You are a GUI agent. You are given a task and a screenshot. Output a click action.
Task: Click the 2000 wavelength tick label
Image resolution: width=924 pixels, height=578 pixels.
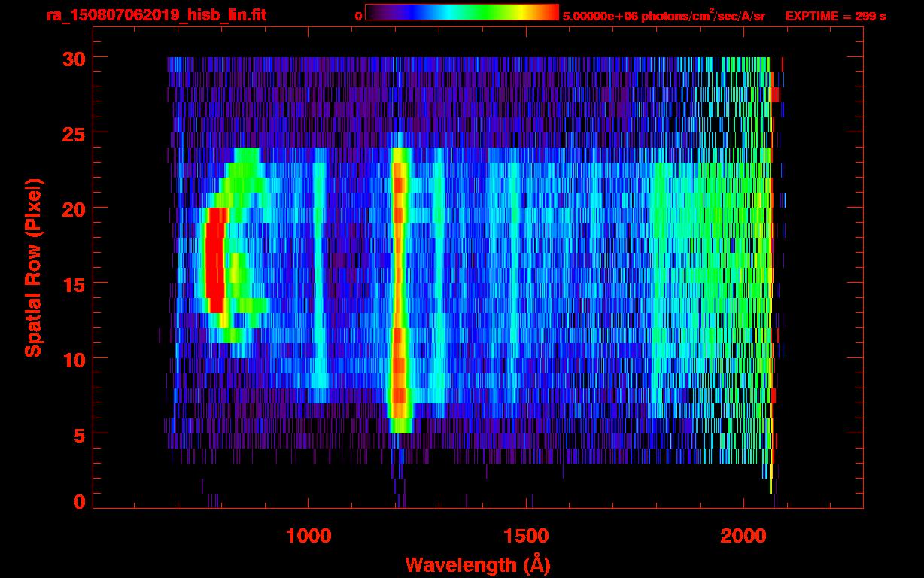coord(743,536)
